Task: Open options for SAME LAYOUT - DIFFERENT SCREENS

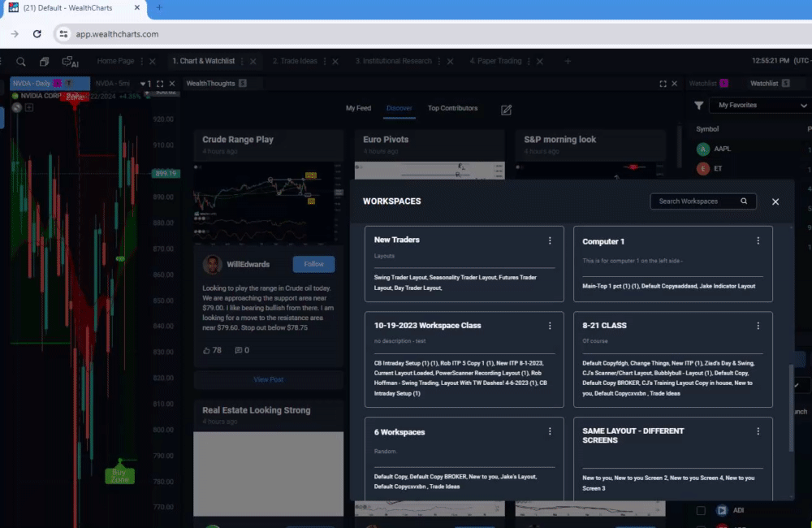Action: (758, 431)
